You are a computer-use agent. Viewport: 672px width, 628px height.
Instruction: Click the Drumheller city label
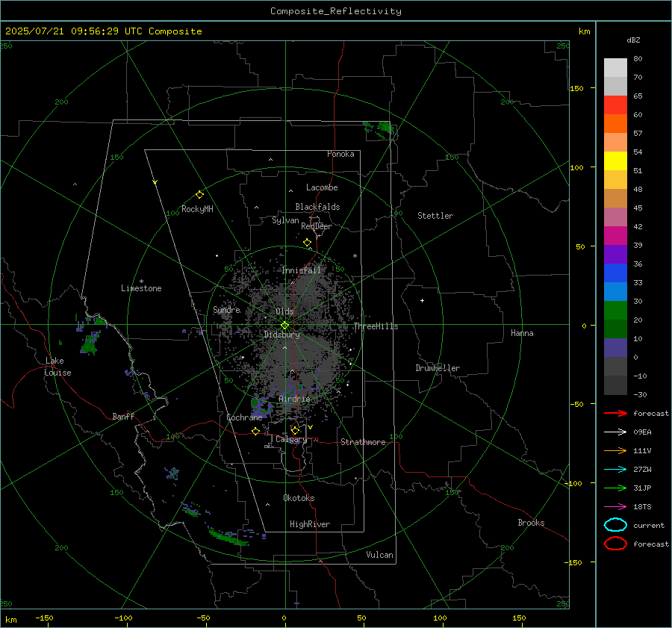[x=438, y=368]
